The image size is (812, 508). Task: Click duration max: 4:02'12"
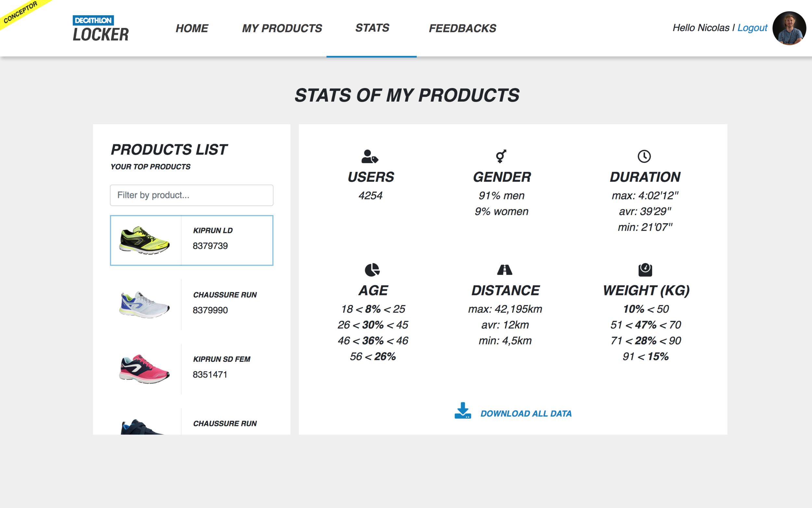click(645, 196)
